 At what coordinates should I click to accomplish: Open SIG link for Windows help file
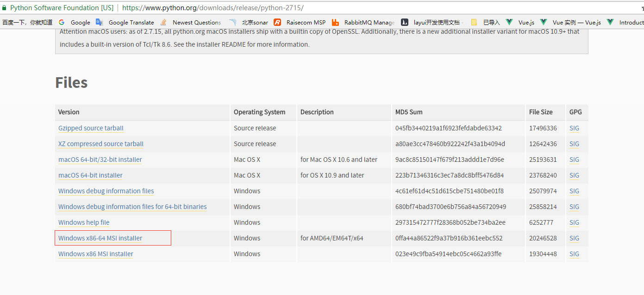click(574, 222)
